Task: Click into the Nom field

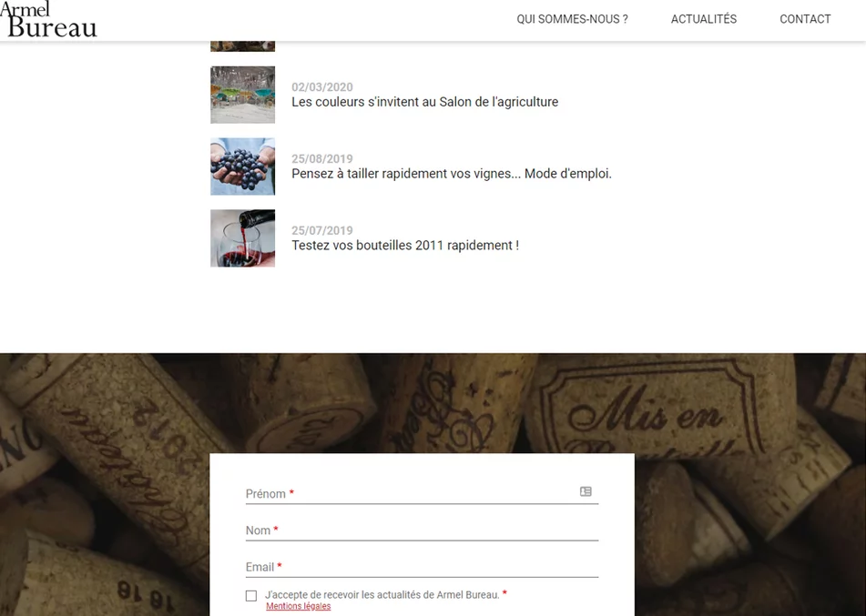Action: point(421,530)
